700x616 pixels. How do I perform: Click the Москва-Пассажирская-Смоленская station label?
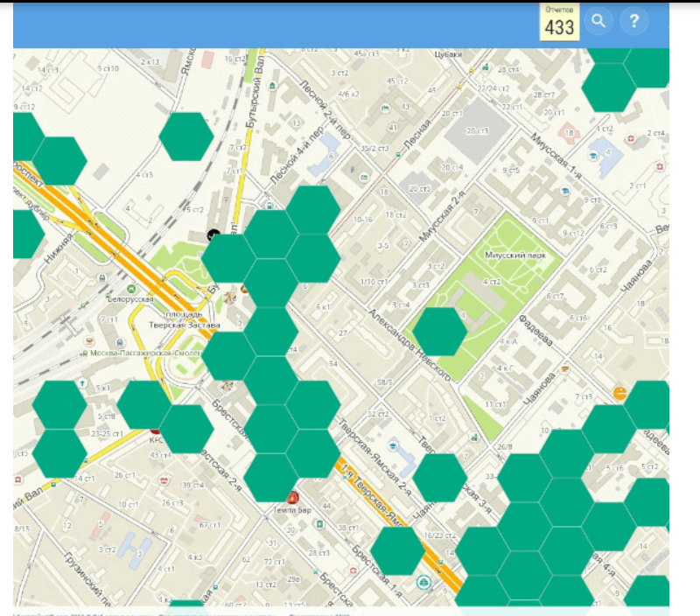point(146,353)
